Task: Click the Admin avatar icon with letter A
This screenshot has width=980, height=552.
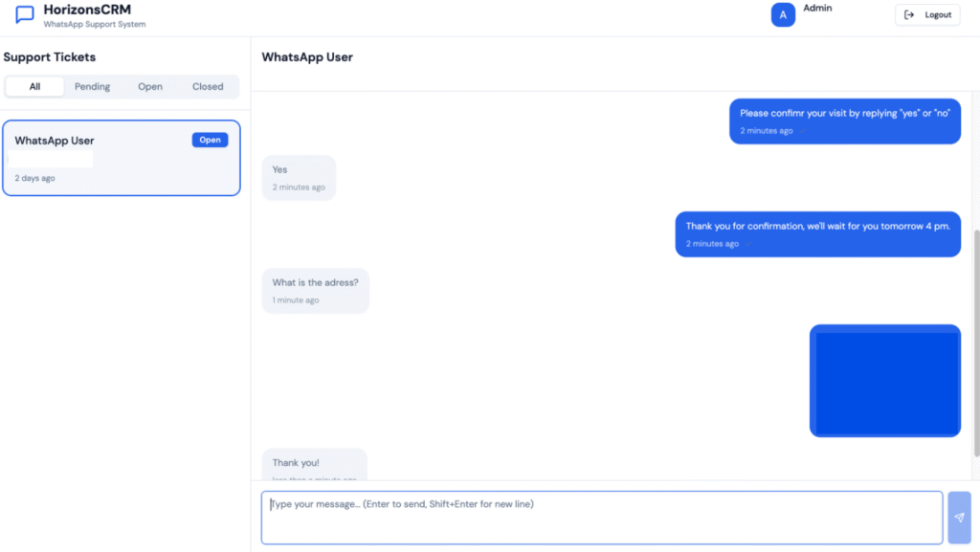Action: (x=783, y=15)
